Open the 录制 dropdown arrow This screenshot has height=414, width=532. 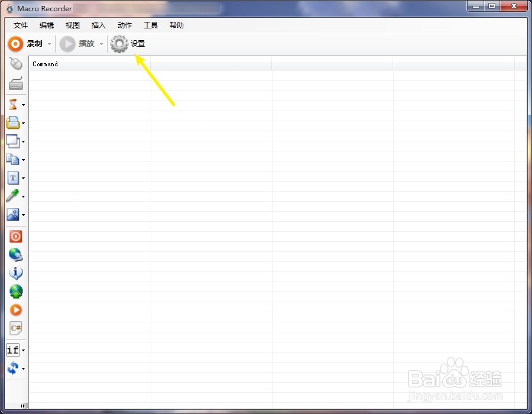49,44
